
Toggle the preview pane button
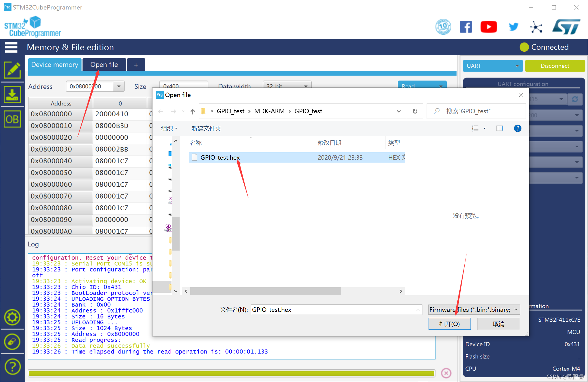(500, 128)
